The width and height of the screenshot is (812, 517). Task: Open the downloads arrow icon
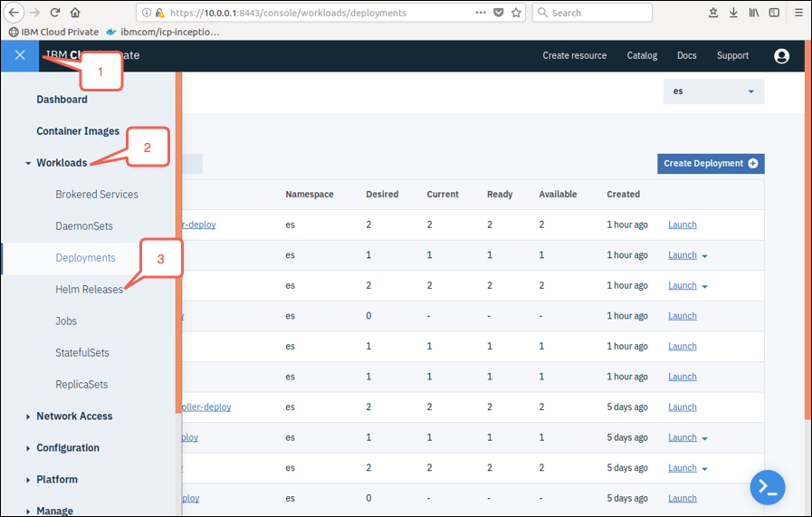coord(733,13)
